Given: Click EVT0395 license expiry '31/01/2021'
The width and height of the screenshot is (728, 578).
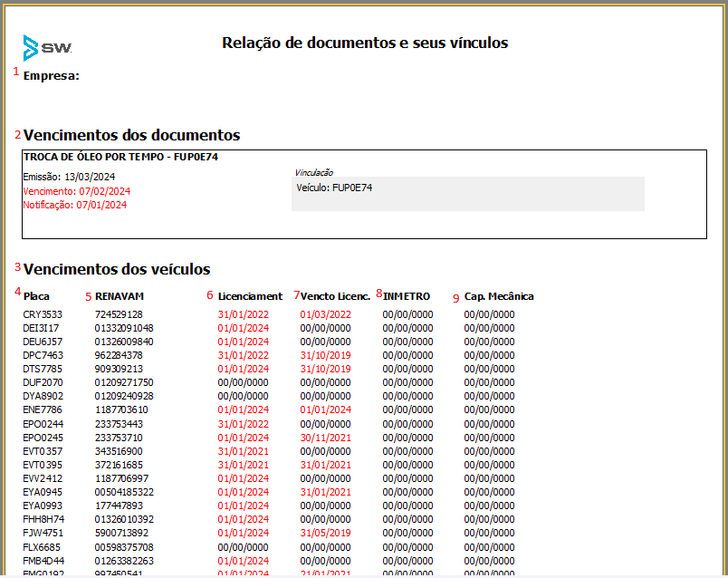Looking at the screenshot, I should (x=325, y=465).
